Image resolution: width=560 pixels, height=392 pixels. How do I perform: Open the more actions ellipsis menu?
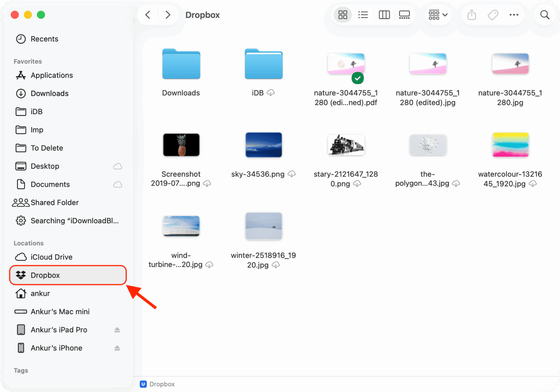pyautogui.click(x=514, y=15)
